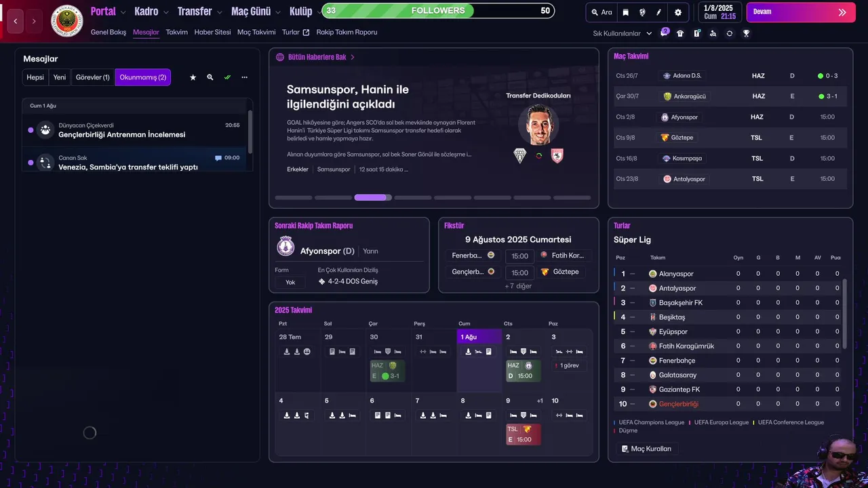Viewport: 868px width, 488px height.
Task: Open the bookmarks icon in top bar
Action: pos(625,12)
